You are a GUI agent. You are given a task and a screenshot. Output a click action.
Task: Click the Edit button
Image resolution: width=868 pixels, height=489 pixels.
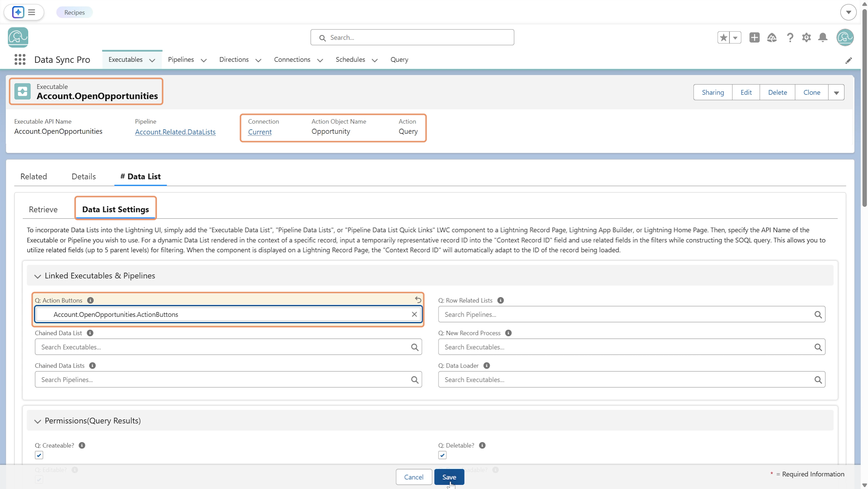click(x=746, y=92)
